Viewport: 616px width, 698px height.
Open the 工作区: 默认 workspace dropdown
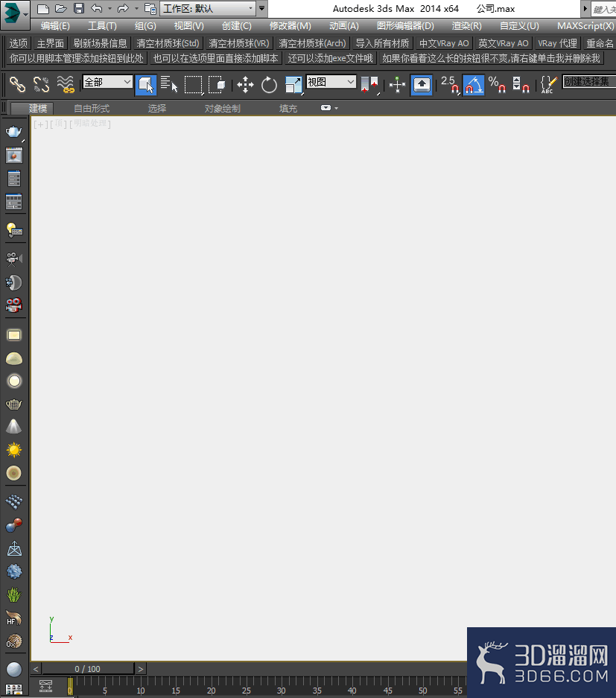(207, 8)
